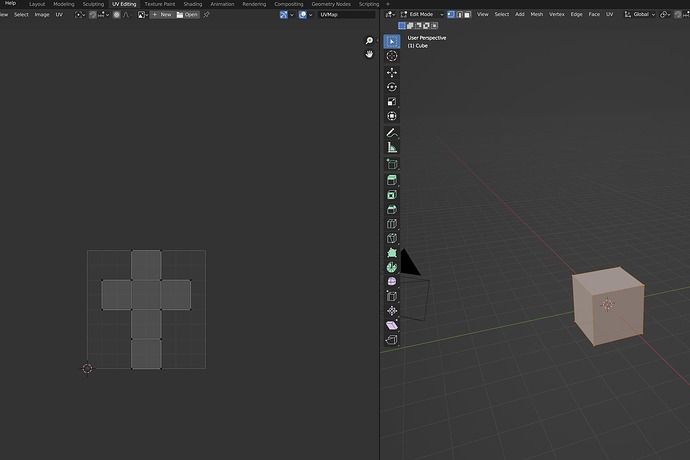
Task: Open the Edit Mode dropdown
Action: (420, 14)
